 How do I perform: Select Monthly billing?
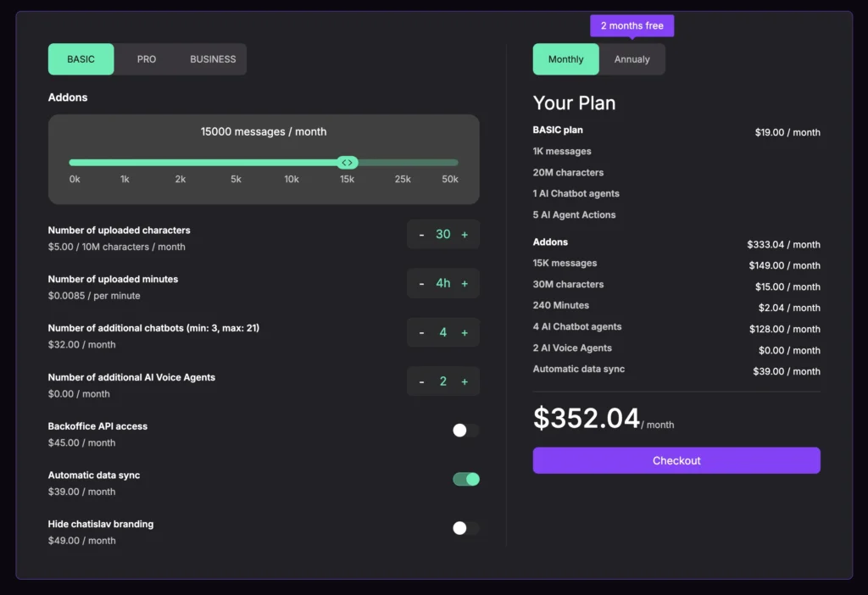click(565, 59)
